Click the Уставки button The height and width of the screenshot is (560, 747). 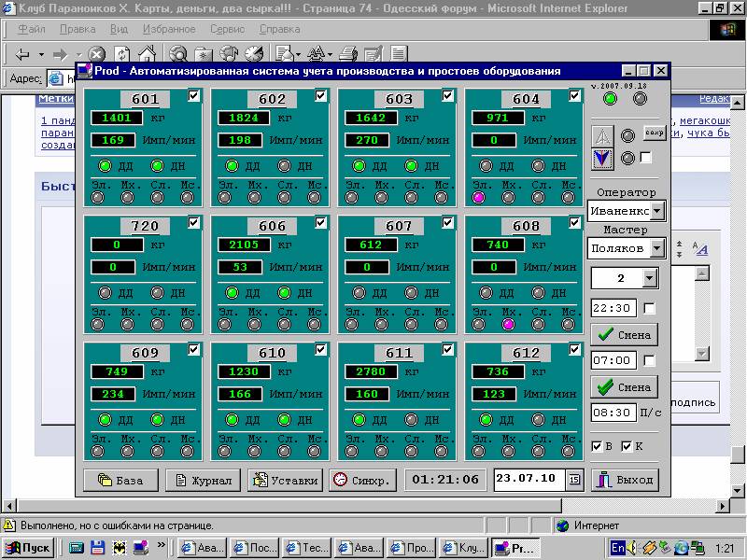tap(286, 480)
